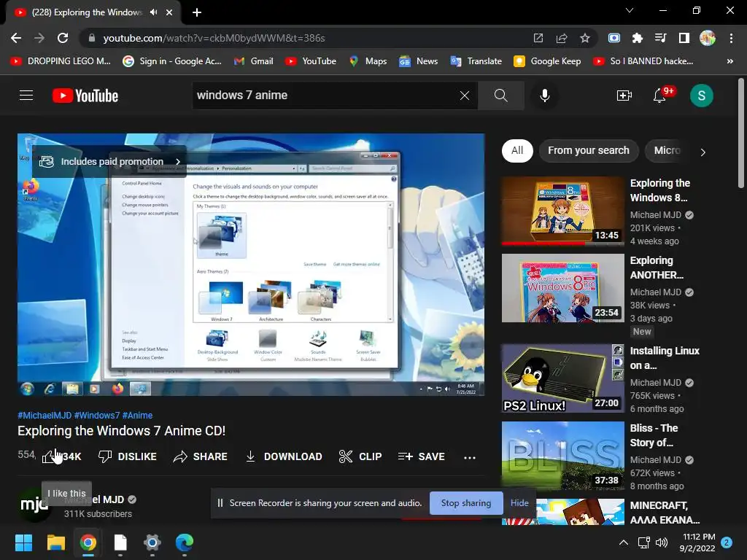The height and width of the screenshot is (560, 747).
Task: Select the From your search chip
Action: coord(589,151)
